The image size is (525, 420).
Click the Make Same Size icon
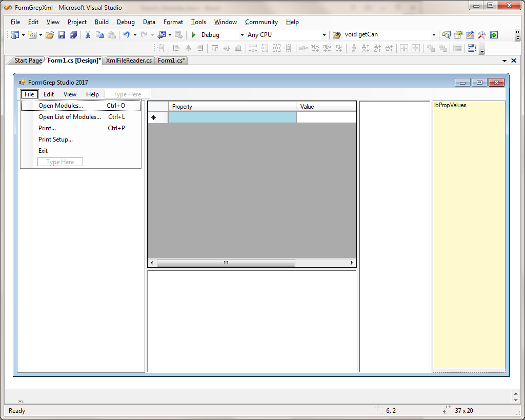276,48
